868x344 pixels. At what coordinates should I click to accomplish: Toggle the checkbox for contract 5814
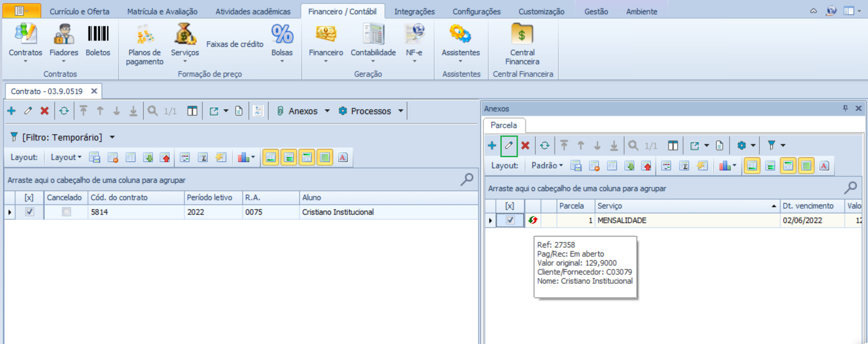coord(30,212)
